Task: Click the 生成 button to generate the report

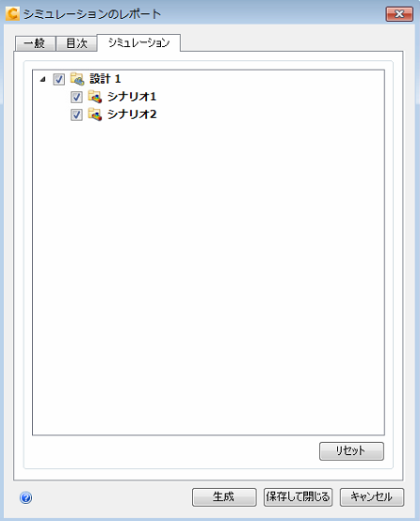Action: tap(224, 497)
